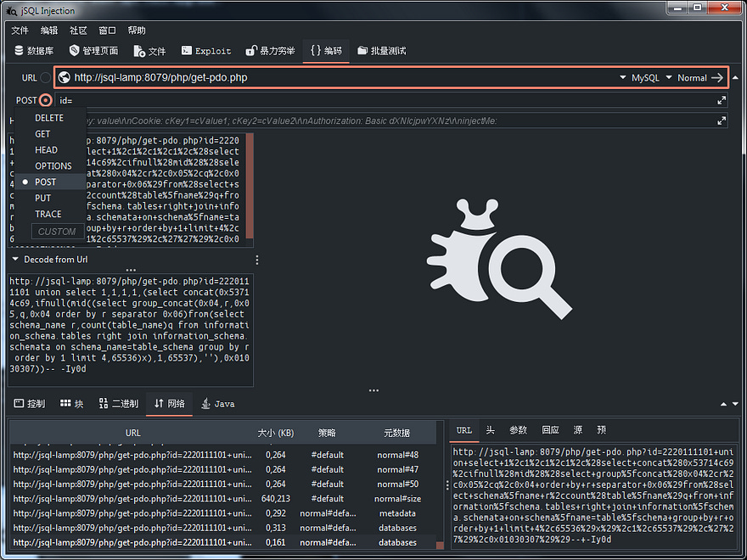The image size is (747, 560).
Task: Collapse the address panel arrow
Action: (736, 77)
